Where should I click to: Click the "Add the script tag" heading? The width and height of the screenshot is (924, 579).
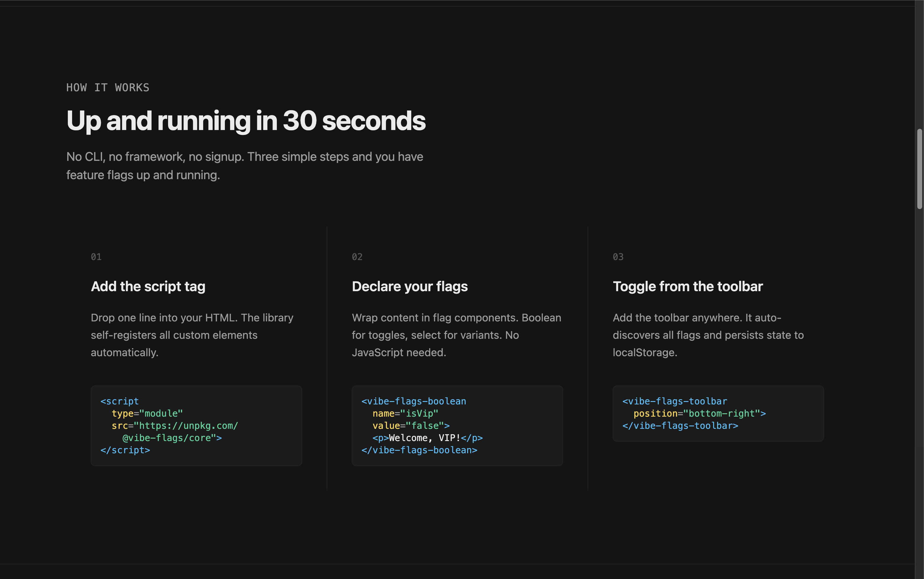point(148,286)
